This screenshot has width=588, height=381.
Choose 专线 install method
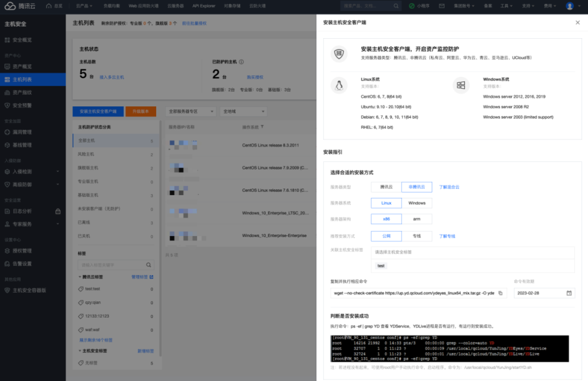point(416,236)
